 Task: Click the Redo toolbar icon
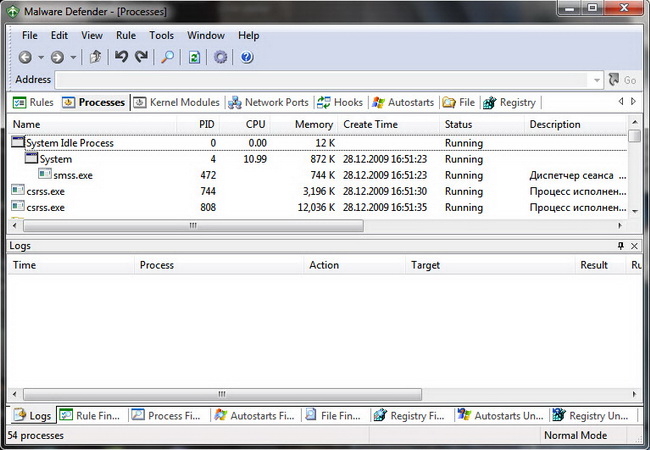point(141,58)
